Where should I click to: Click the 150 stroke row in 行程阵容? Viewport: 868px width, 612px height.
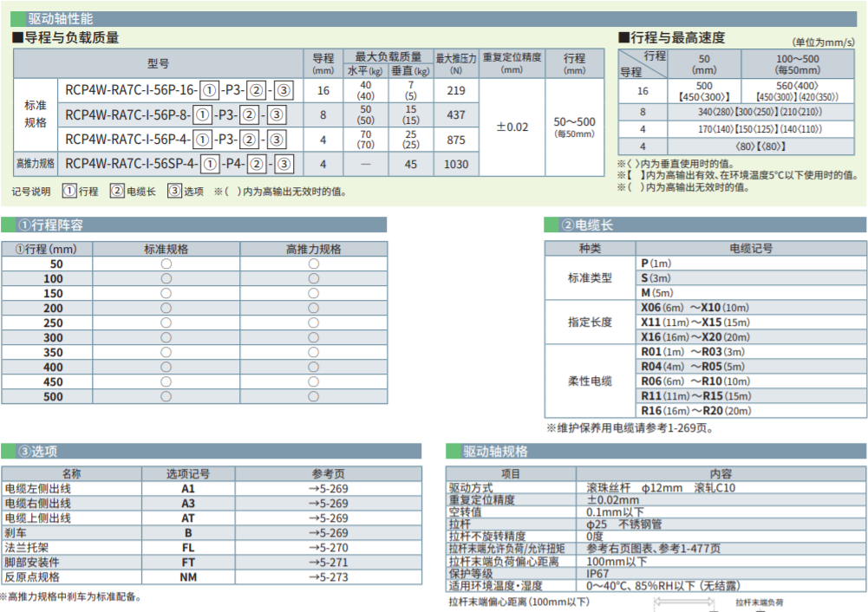click(194, 293)
